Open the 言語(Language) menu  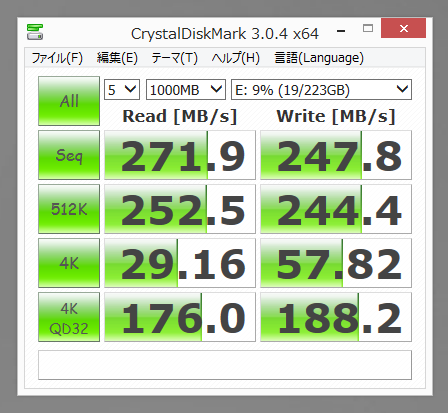[x=319, y=58]
